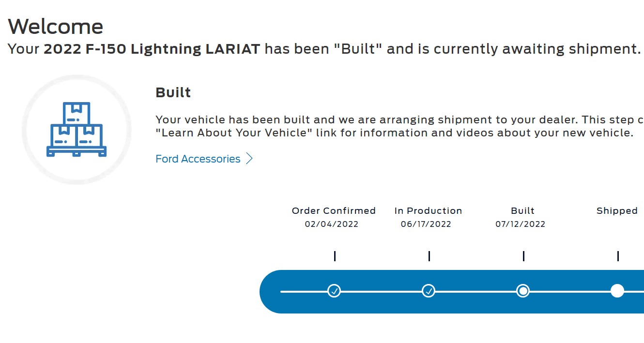The width and height of the screenshot is (644, 343).
Task: Click the 07/12/2022 built date
Action: pyautogui.click(x=521, y=224)
